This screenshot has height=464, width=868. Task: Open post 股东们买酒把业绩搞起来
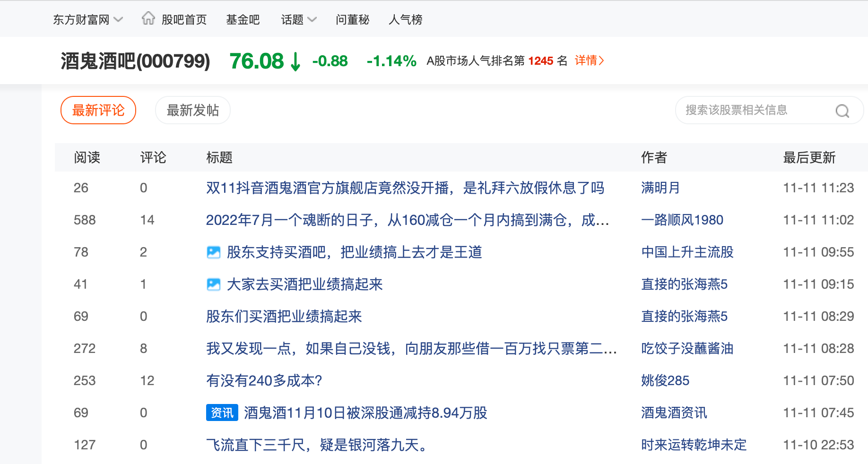pos(284,317)
